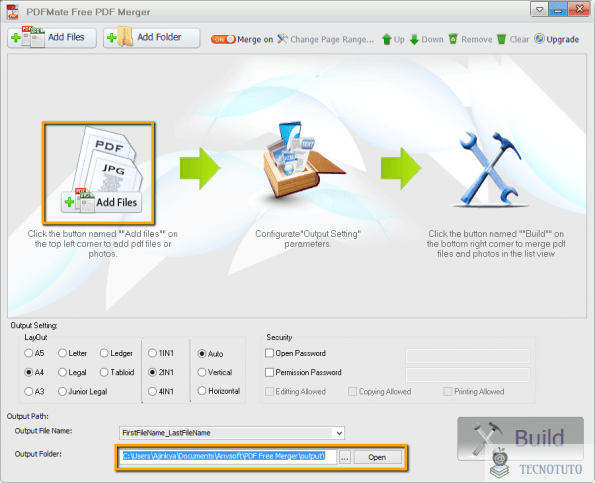Click the Clear bin icon
Viewport: 595px width, 483px height.
501,39
